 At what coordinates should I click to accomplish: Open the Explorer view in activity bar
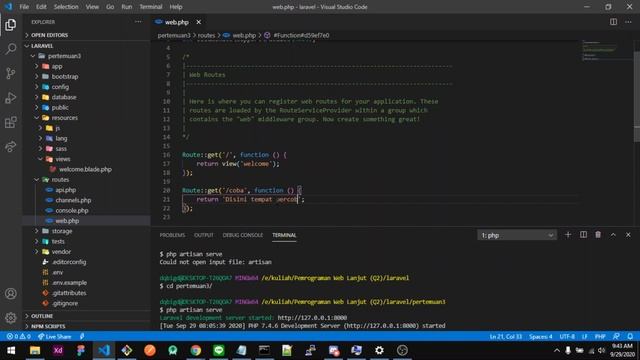[11, 25]
